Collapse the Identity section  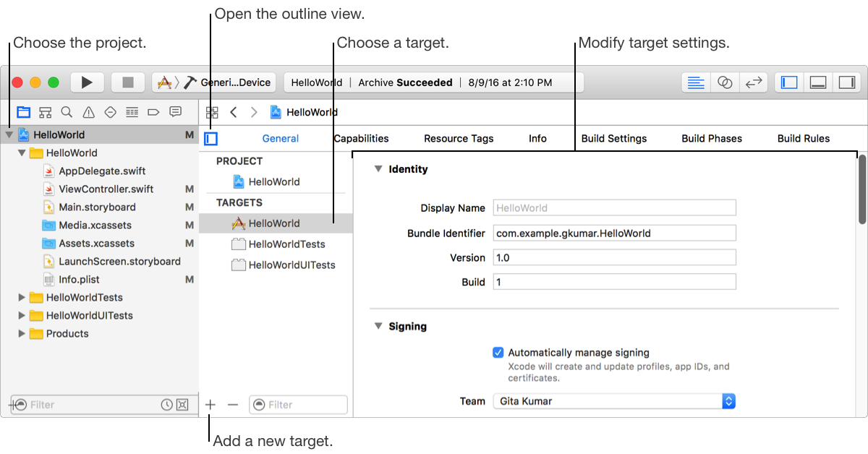point(378,168)
